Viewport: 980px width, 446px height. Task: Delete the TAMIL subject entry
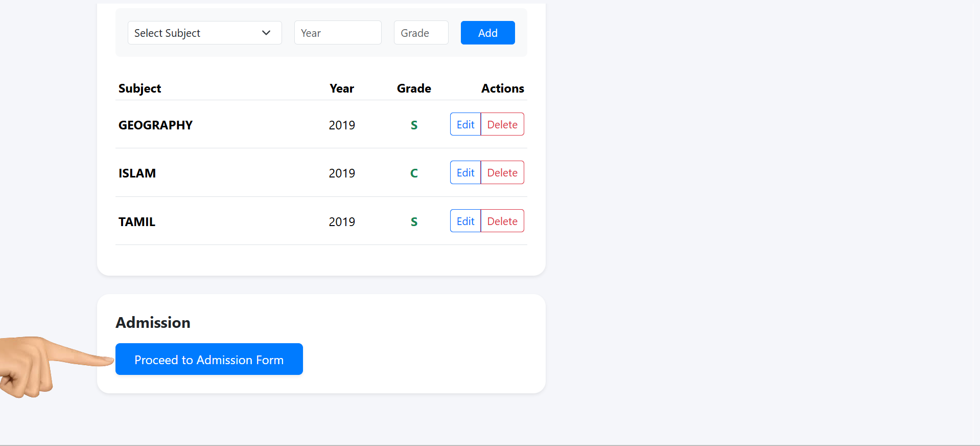coord(502,221)
